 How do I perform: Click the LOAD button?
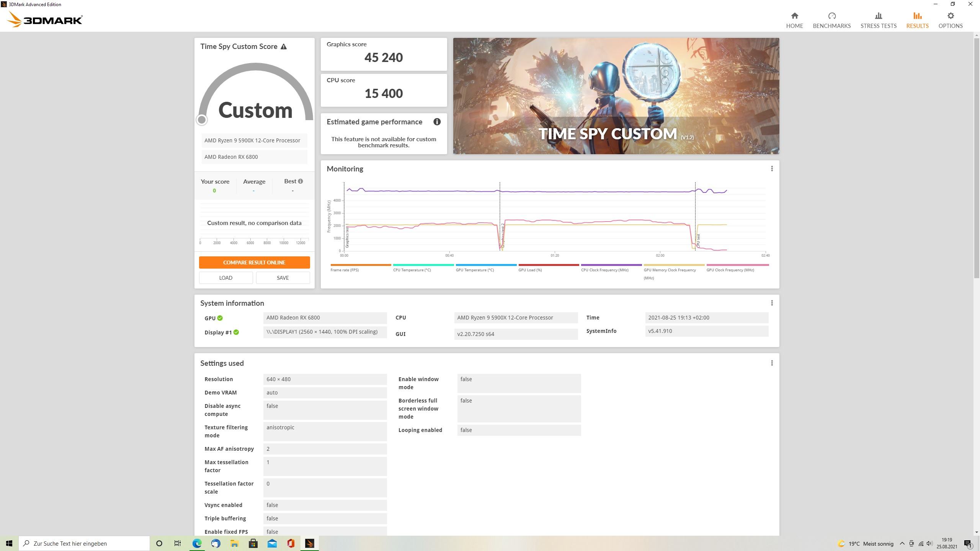click(x=226, y=278)
